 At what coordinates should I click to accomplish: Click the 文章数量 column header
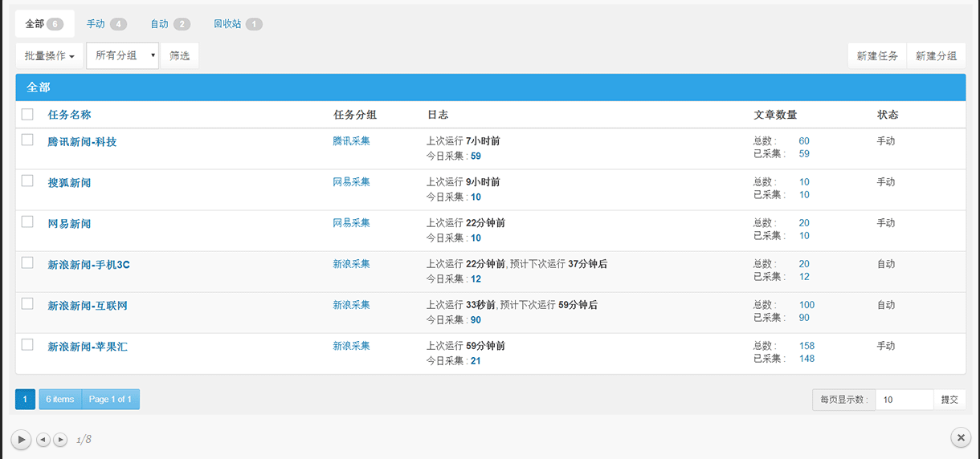(x=775, y=115)
